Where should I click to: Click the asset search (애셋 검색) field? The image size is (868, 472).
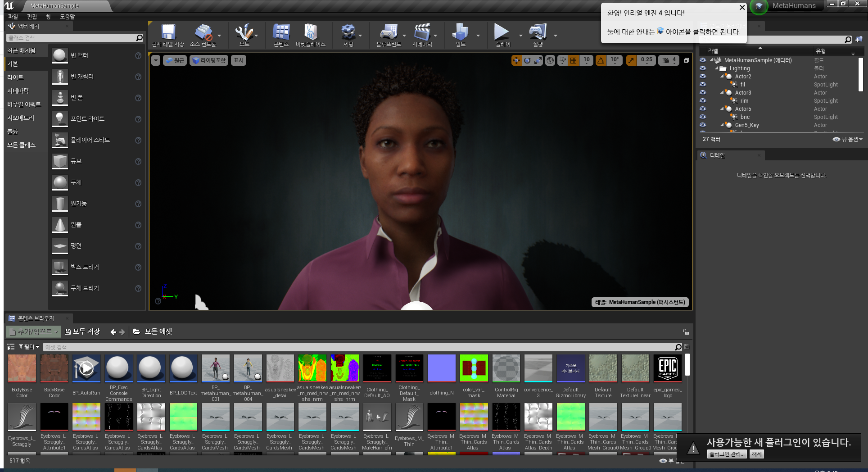(359, 347)
